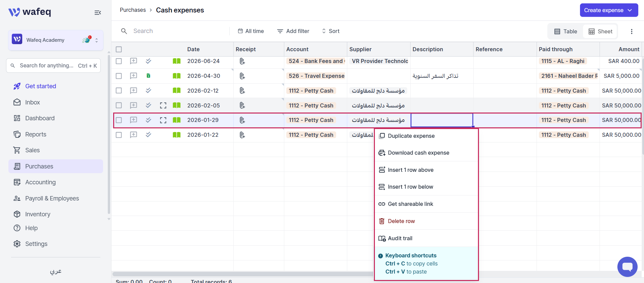Open comment icon on 2026-02-12 row

(x=133, y=91)
